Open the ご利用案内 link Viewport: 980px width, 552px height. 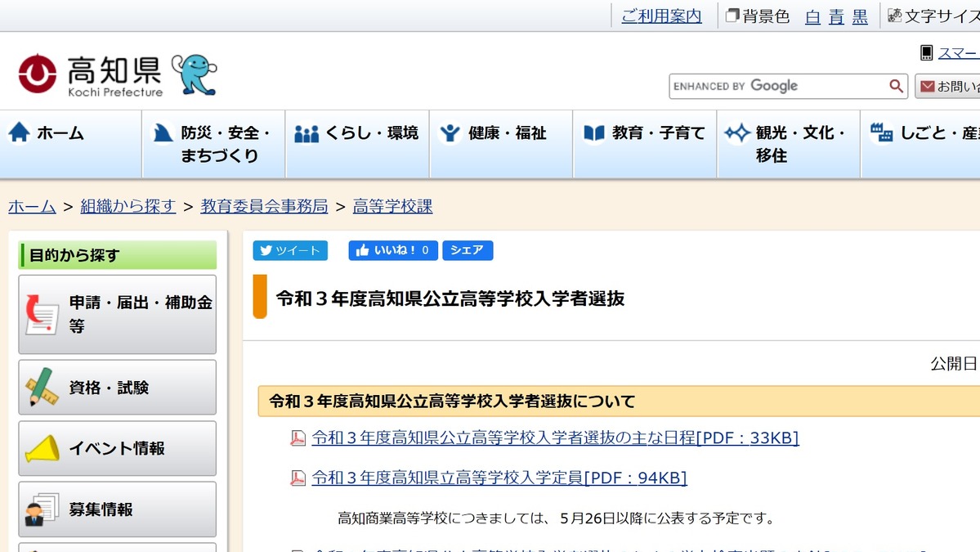pos(661,16)
